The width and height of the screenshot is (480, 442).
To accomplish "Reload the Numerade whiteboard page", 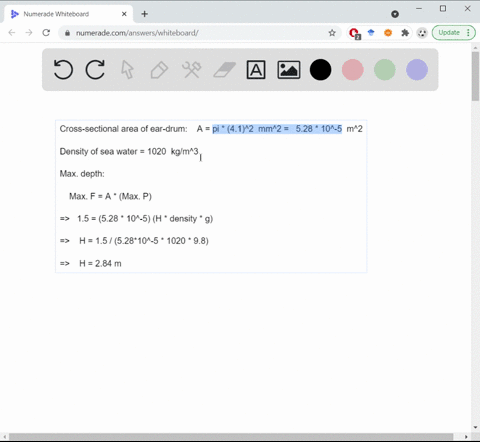I will click(x=46, y=33).
